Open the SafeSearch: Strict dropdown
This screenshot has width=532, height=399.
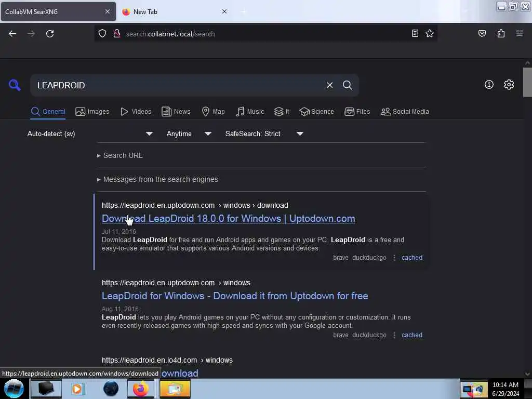264,134
